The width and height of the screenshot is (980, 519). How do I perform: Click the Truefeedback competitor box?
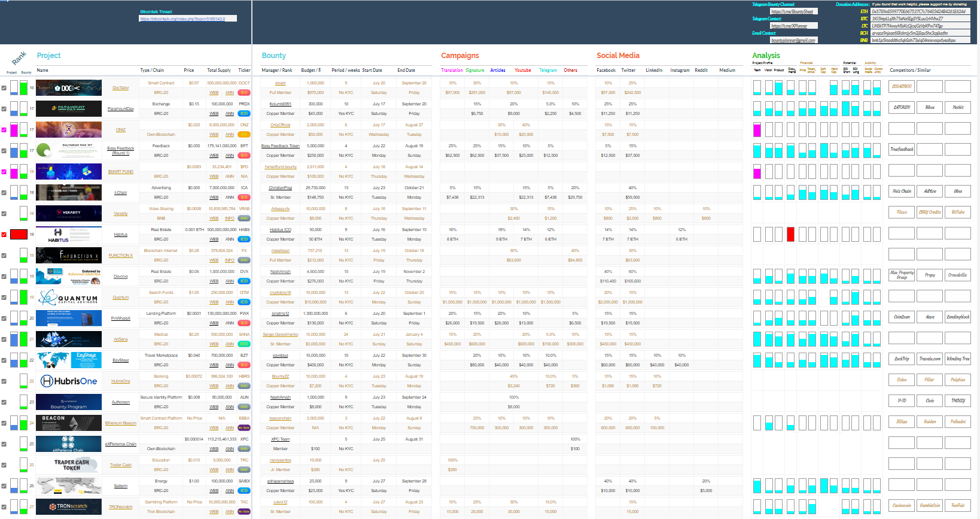click(902, 150)
